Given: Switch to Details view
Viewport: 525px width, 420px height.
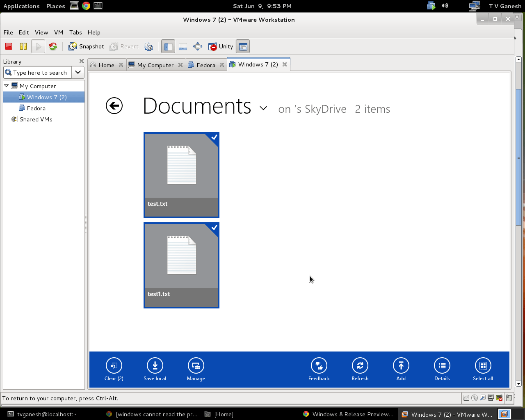Looking at the screenshot, I should pos(442,370).
